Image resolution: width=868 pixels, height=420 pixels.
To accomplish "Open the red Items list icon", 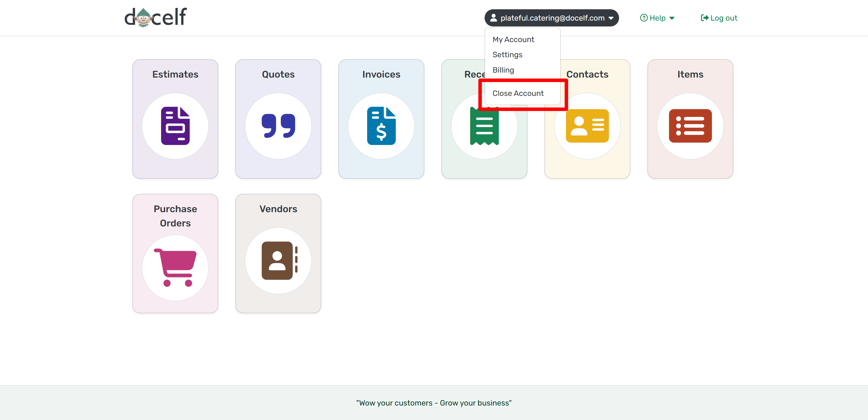I will pyautogui.click(x=690, y=126).
